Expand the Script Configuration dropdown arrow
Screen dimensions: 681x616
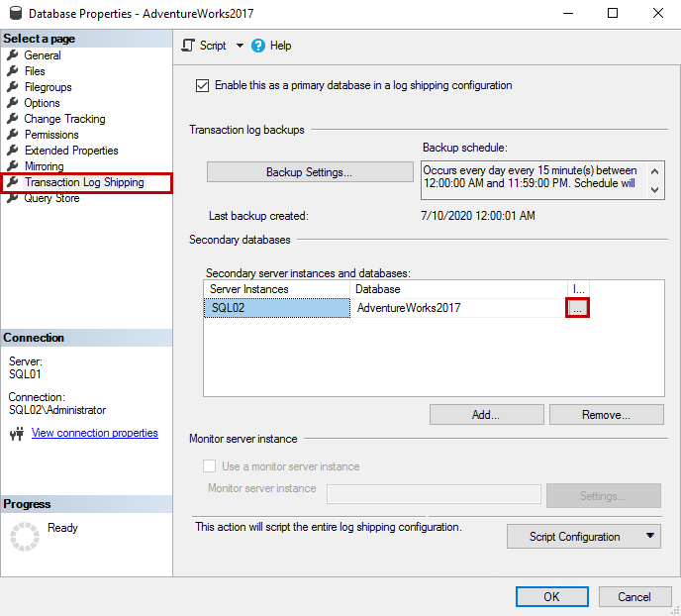[650, 536]
